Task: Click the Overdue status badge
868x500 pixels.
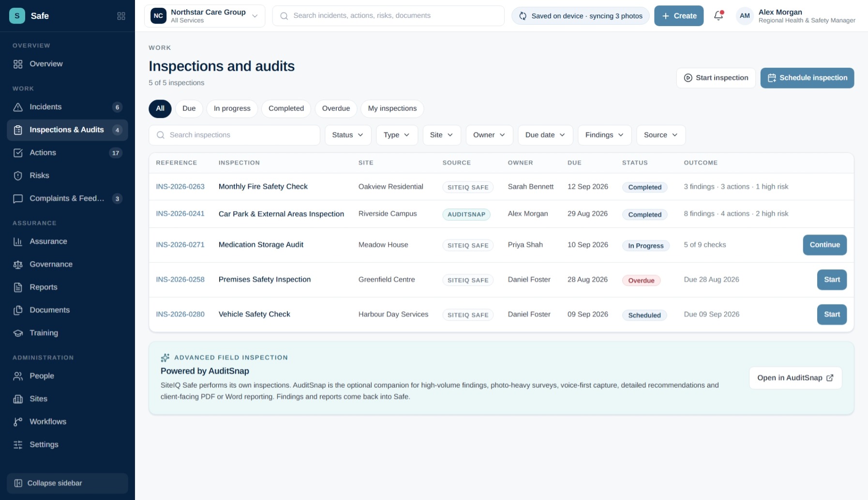Action: [641, 280]
